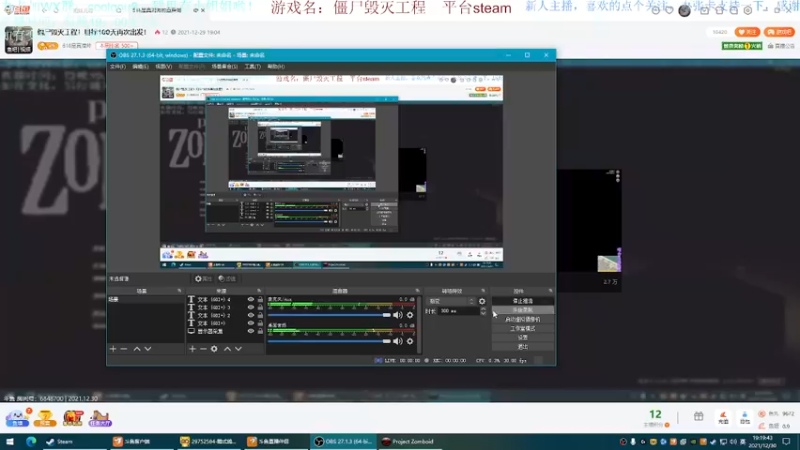Mute the 桌面音频 desktop audio channel
Image resolution: width=800 pixels, height=450 pixels.
398,341
